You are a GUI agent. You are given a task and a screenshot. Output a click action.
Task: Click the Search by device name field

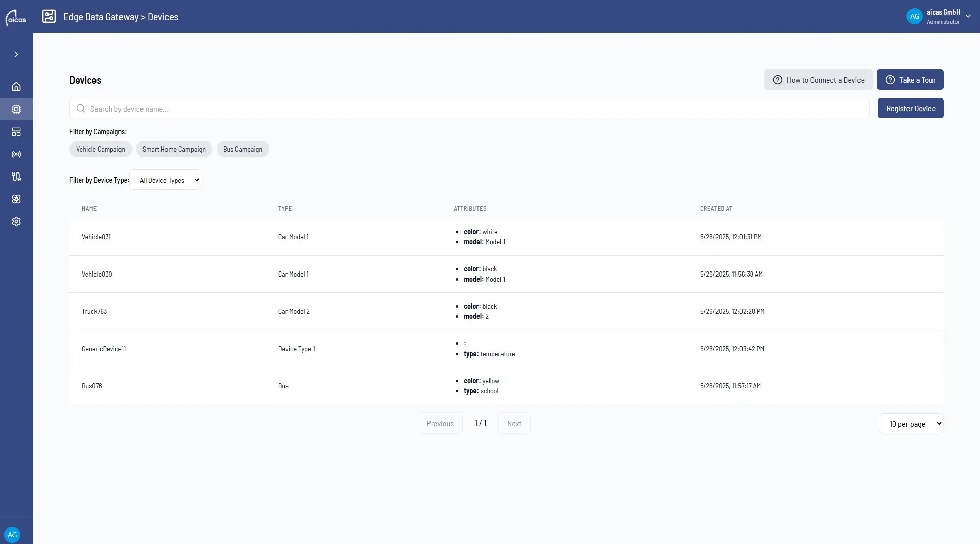pos(469,108)
